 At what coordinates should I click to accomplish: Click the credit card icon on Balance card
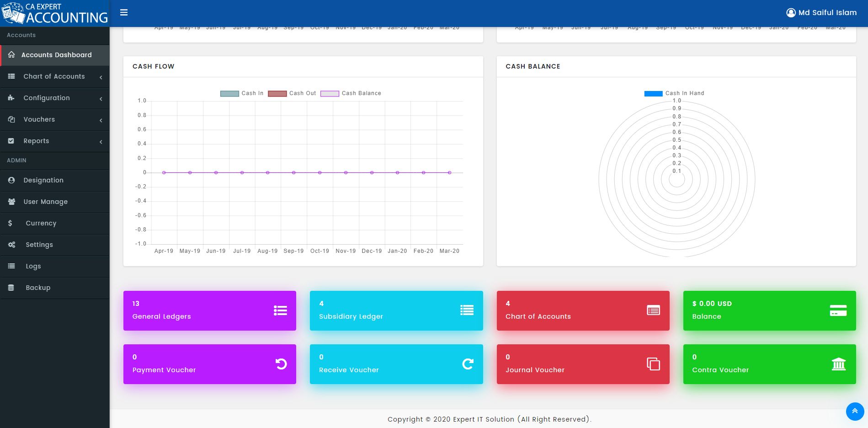(x=838, y=310)
